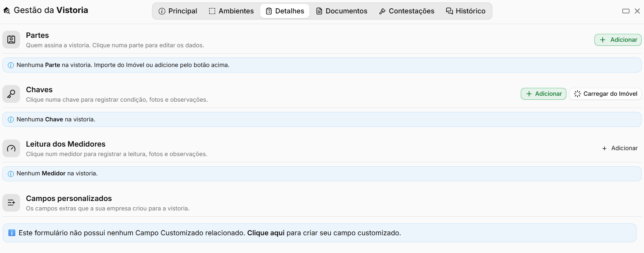Image resolution: width=644 pixels, height=253 pixels.
Task: Click the Partes section heading
Action: click(x=37, y=35)
